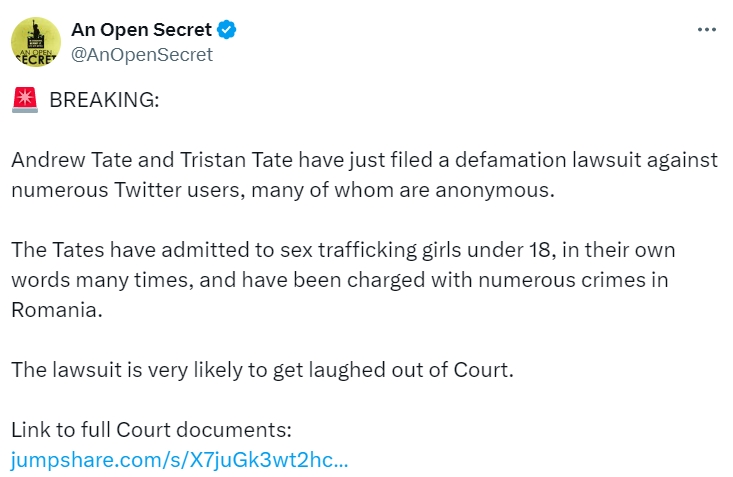
Task: Click the An Open Secret display name
Action: coord(141,30)
